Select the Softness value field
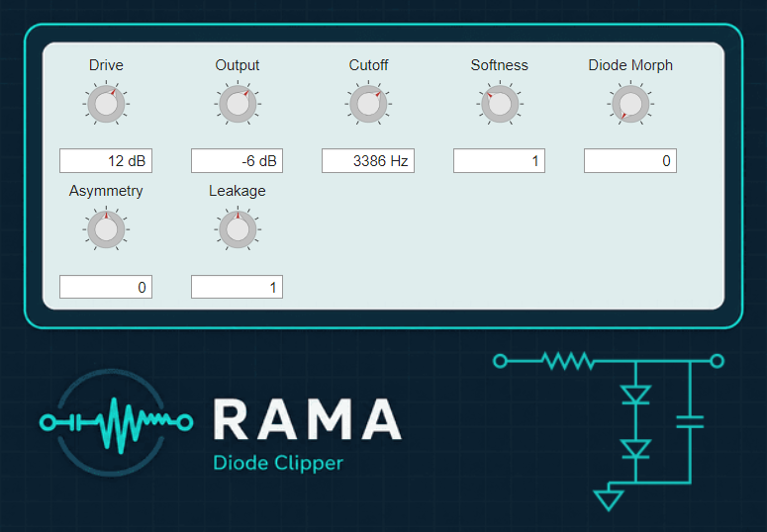 tap(500, 161)
